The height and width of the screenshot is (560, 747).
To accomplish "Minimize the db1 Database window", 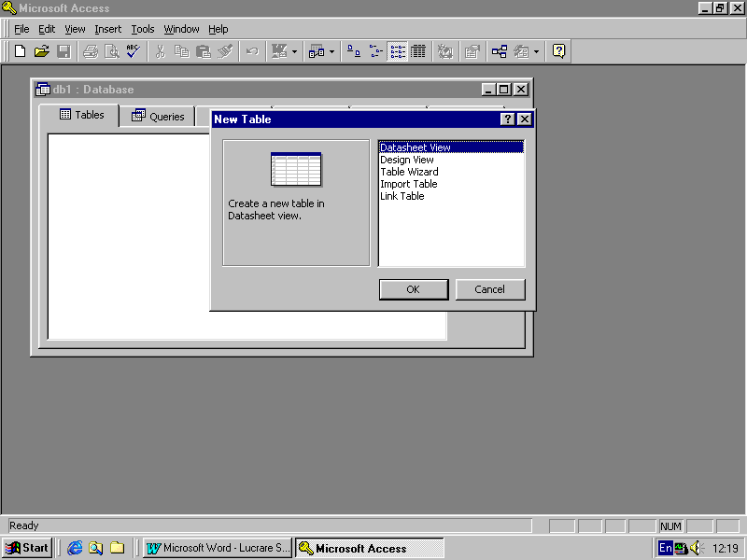I will [x=487, y=90].
